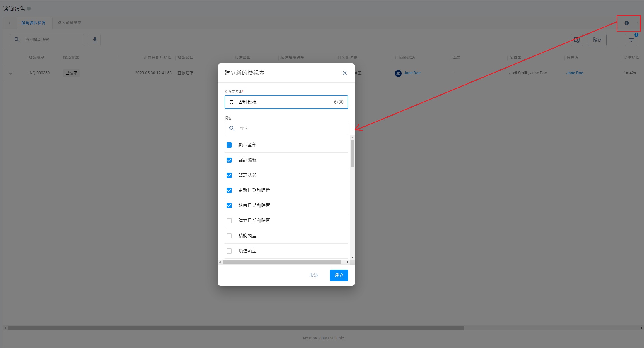Click the plus icon to add view
The height and width of the screenshot is (348, 644).
626,23
